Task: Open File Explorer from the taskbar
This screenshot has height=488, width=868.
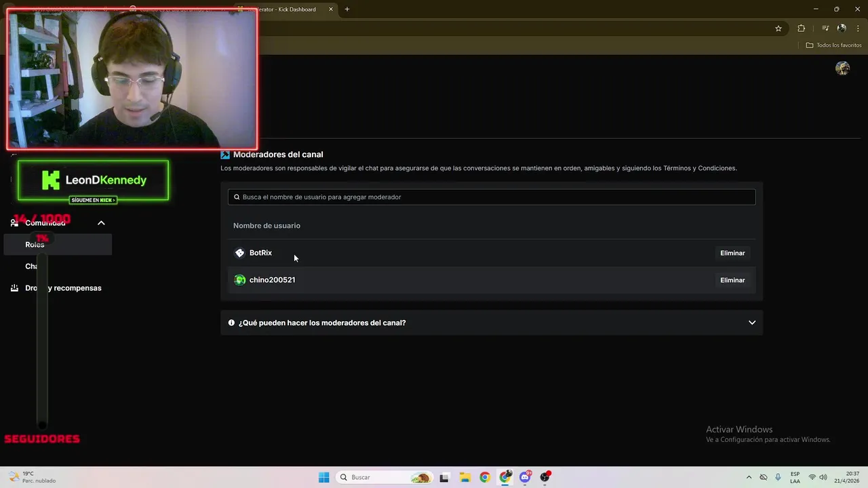Action: tap(465, 477)
